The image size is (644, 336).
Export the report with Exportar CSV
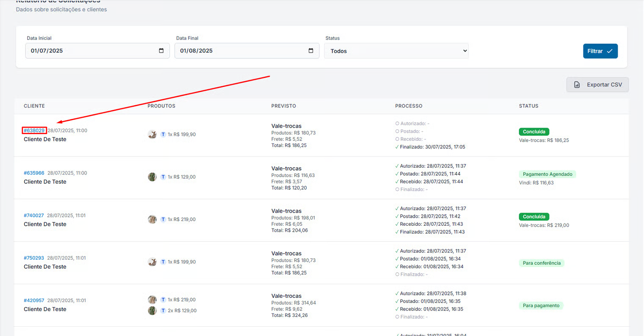point(597,85)
